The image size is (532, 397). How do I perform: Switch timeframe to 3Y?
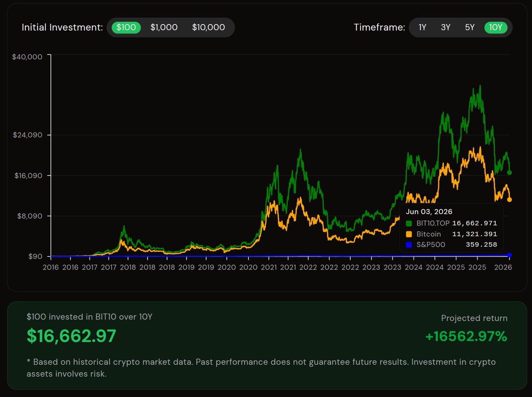[446, 27]
